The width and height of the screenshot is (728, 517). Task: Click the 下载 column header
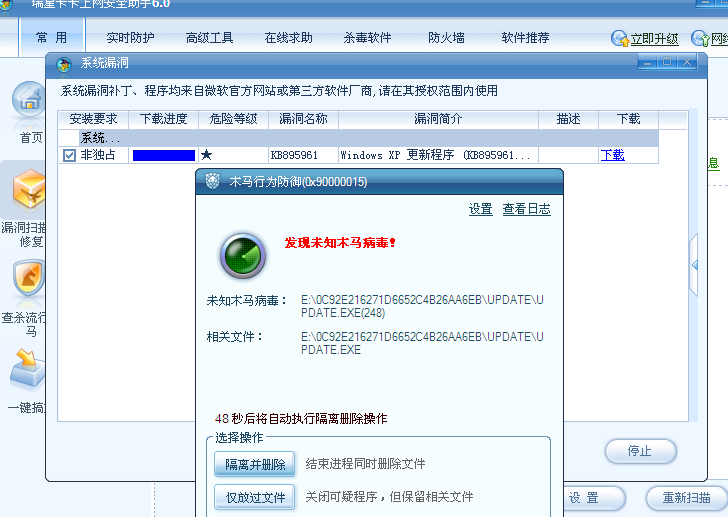pyautogui.click(x=629, y=119)
